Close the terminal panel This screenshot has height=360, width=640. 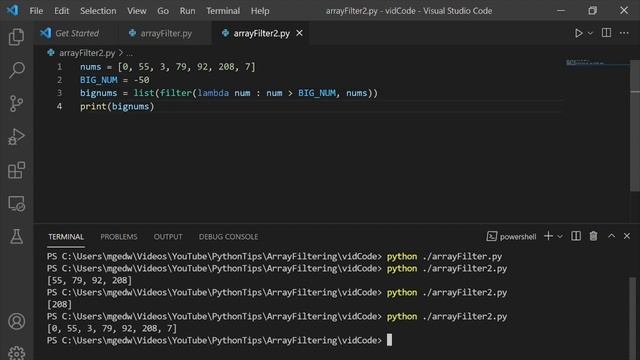click(627, 236)
